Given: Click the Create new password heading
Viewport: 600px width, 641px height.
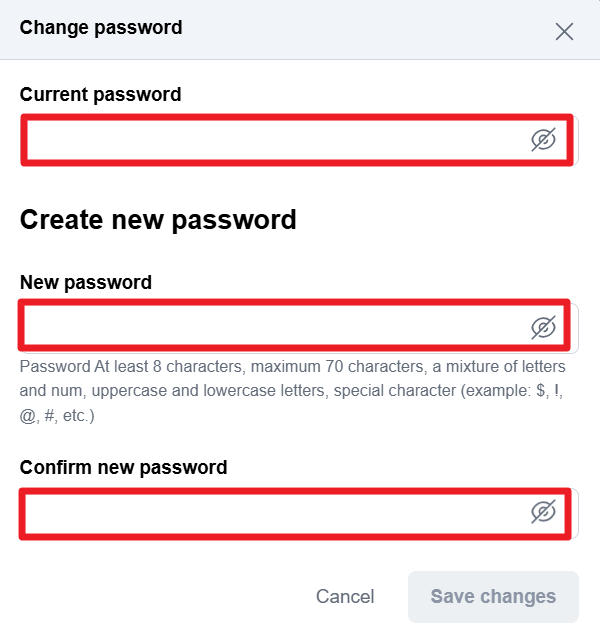Looking at the screenshot, I should coord(158,220).
